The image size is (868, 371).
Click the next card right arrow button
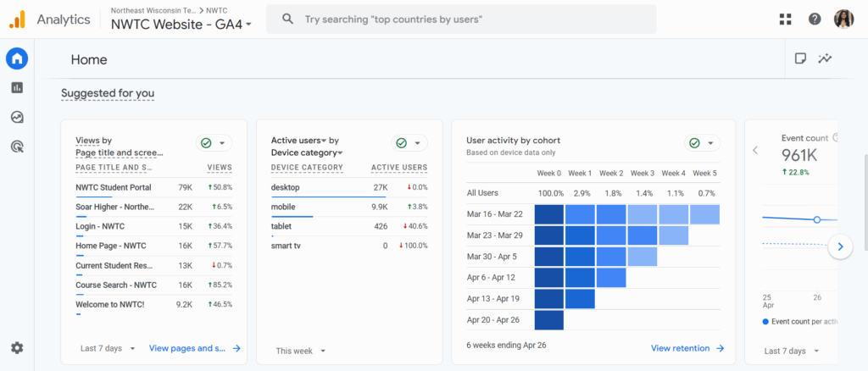coord(840,246)
